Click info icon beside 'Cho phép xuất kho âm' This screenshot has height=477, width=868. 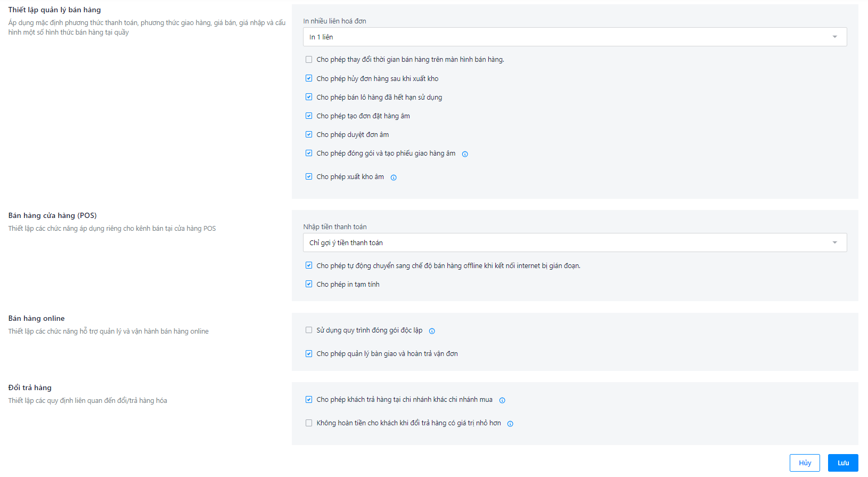pyautogui.click(x=394, y=177)
